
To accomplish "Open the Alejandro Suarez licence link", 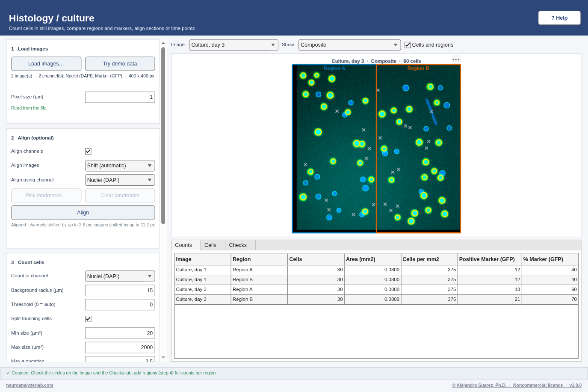I will [x=517, y=385].
